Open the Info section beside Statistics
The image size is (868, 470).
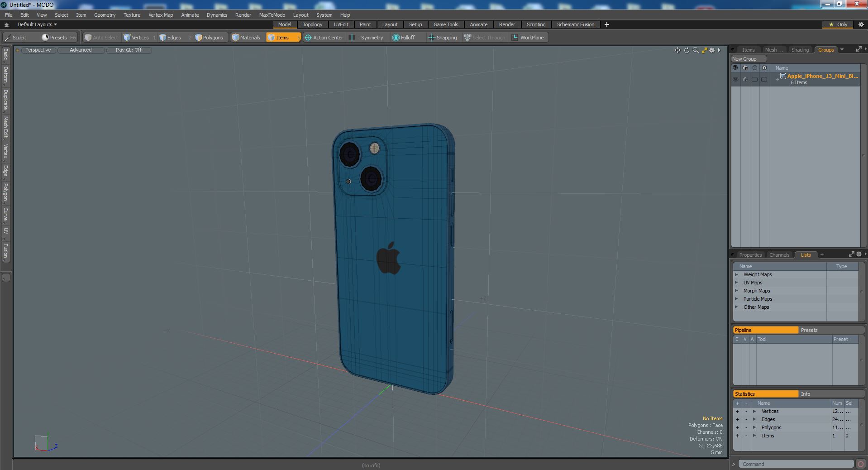pos(831,394)
